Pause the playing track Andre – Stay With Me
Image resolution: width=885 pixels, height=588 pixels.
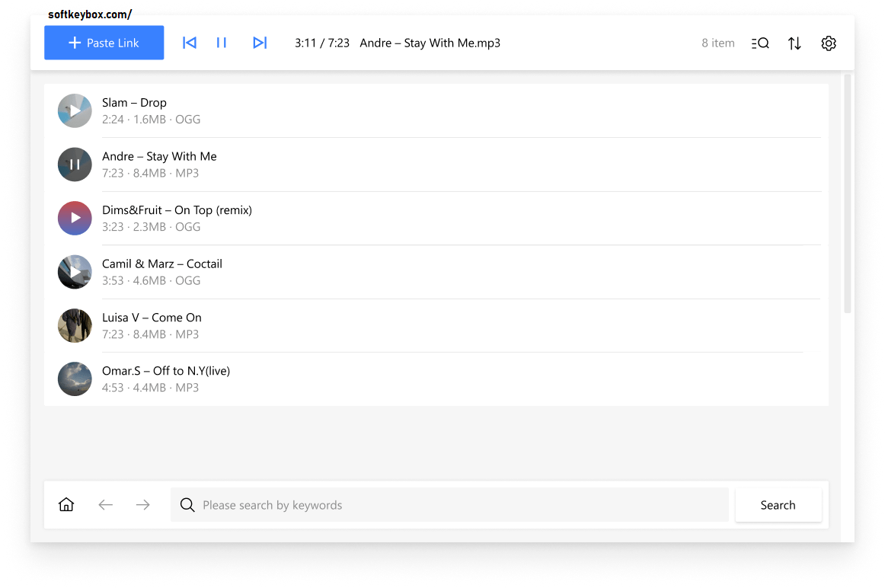(74, 164)
